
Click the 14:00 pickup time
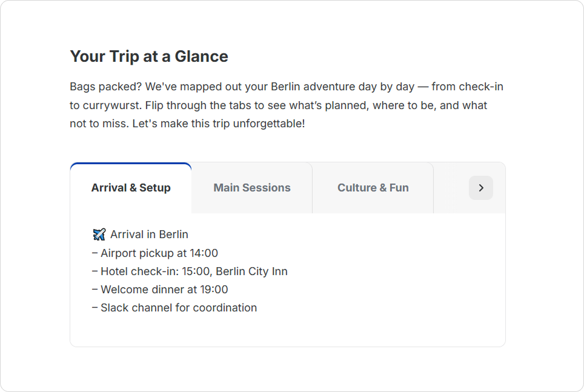click(204, 253)
